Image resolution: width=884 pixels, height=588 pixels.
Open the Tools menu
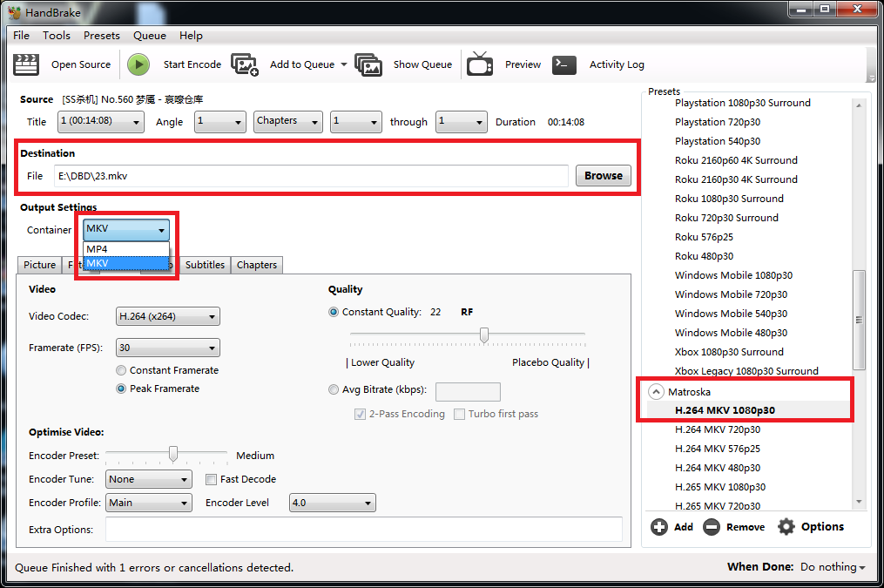[57, 36]
